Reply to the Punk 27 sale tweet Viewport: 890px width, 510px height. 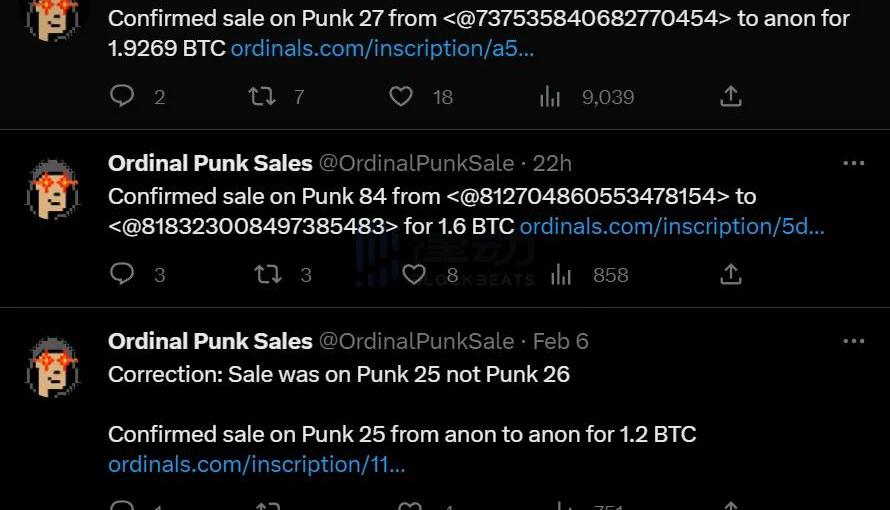122,96
